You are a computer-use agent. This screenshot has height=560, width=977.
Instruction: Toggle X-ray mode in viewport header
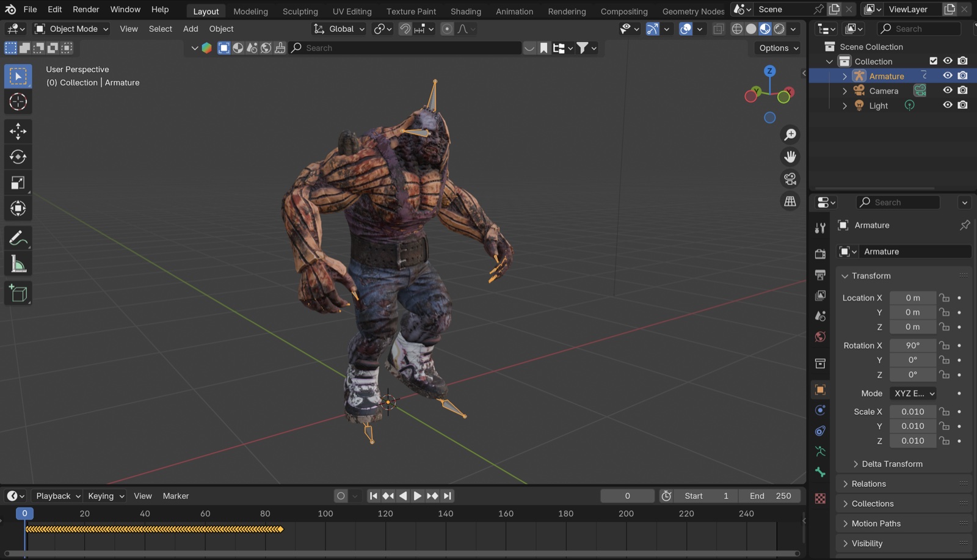[x=719, y=29]
